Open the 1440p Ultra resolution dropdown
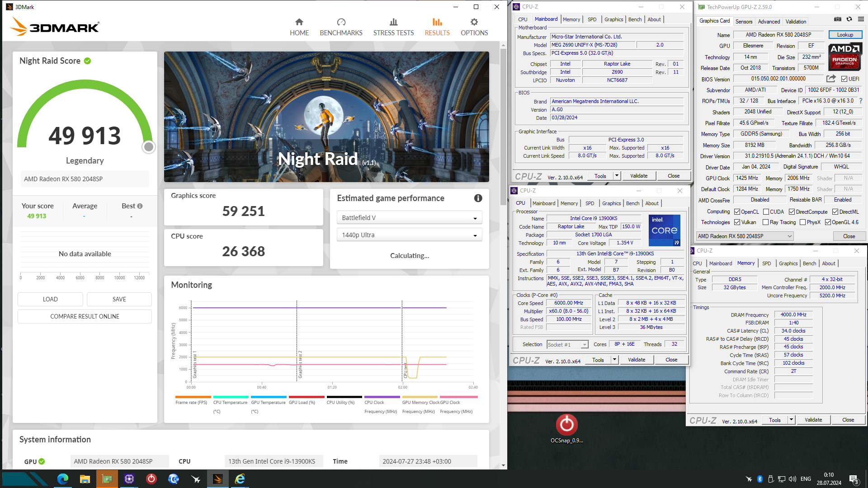The height and width of the screenshot is (488, 868). click(x=409, y=235)
